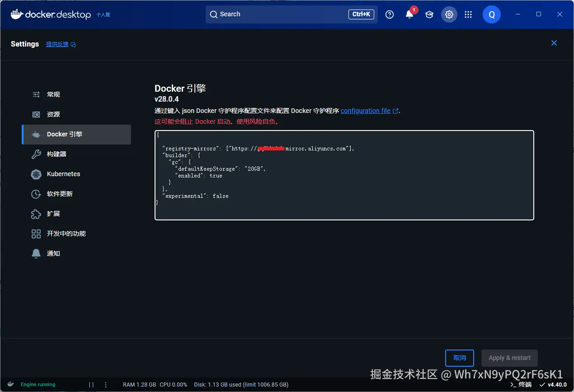Viewport: 574px width, 392px height.
Task: Switch to the 常规 (General) settings tab
Action: (36, 94)
